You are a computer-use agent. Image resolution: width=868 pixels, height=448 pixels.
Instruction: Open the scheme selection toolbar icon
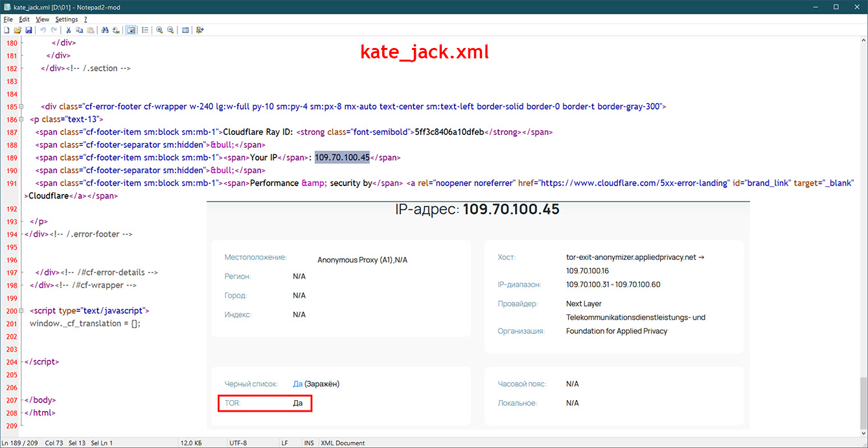185,30
